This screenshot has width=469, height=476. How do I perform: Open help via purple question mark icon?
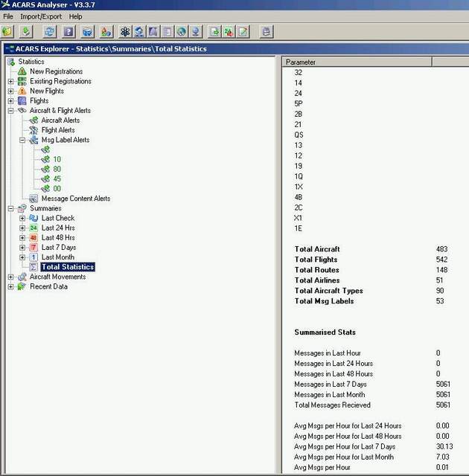[x=68, y=31]
